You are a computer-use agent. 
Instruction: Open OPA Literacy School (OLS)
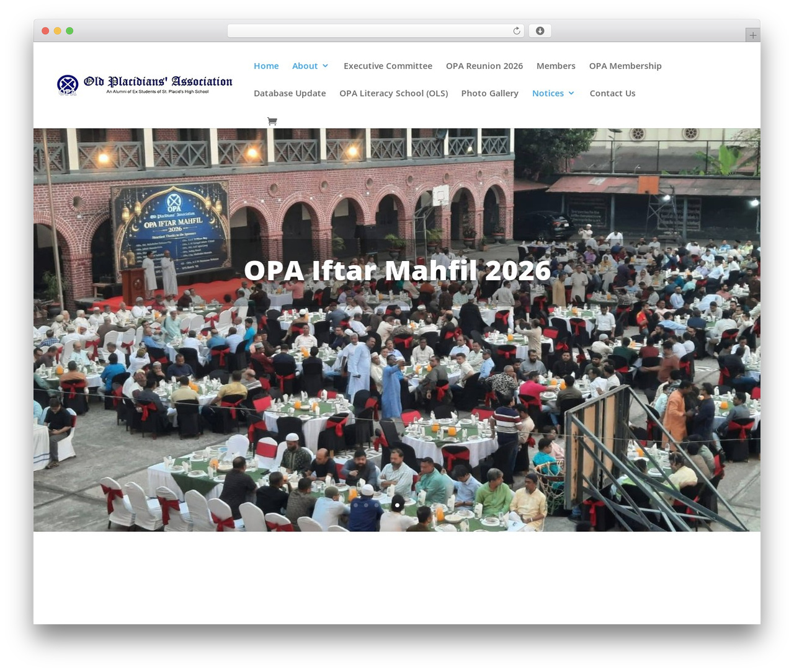click(393, 93)
